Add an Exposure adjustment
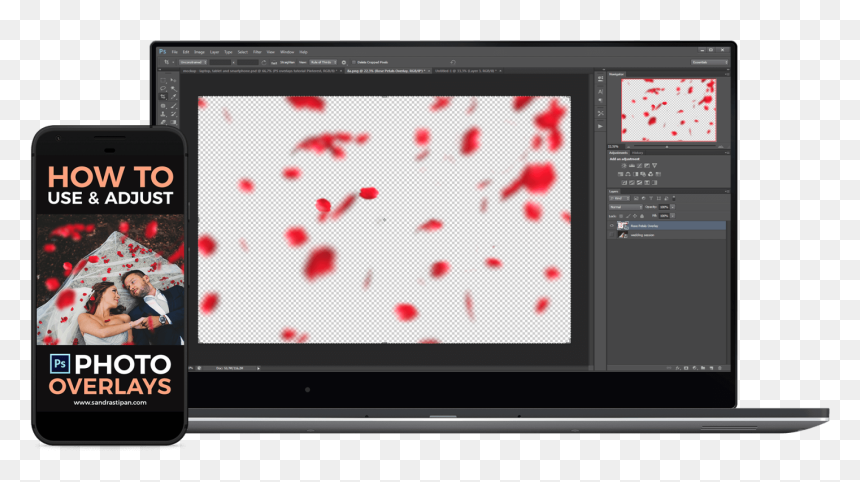This screenshot has height=482, width=860. click(x=647, y=166)
